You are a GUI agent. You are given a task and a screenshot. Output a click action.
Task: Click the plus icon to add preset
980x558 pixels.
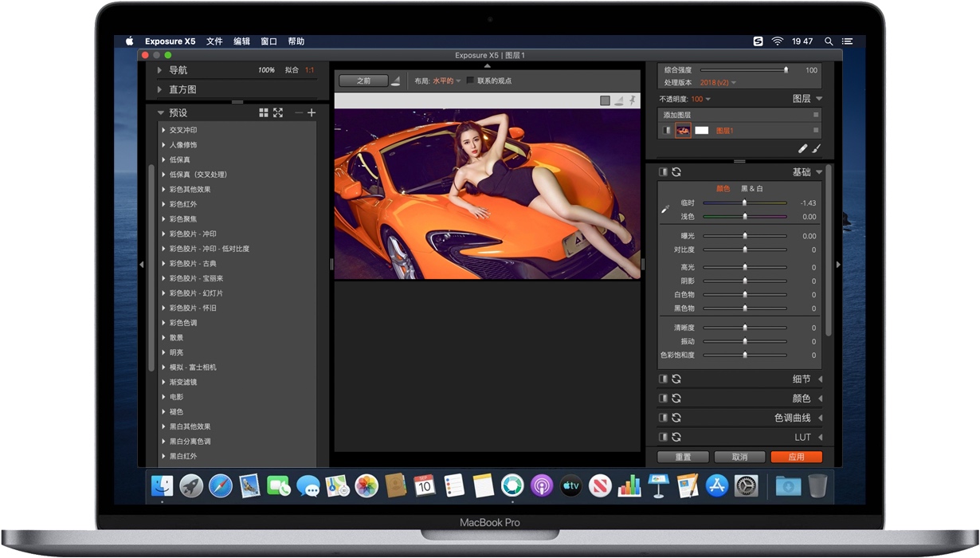pos(312,113)
